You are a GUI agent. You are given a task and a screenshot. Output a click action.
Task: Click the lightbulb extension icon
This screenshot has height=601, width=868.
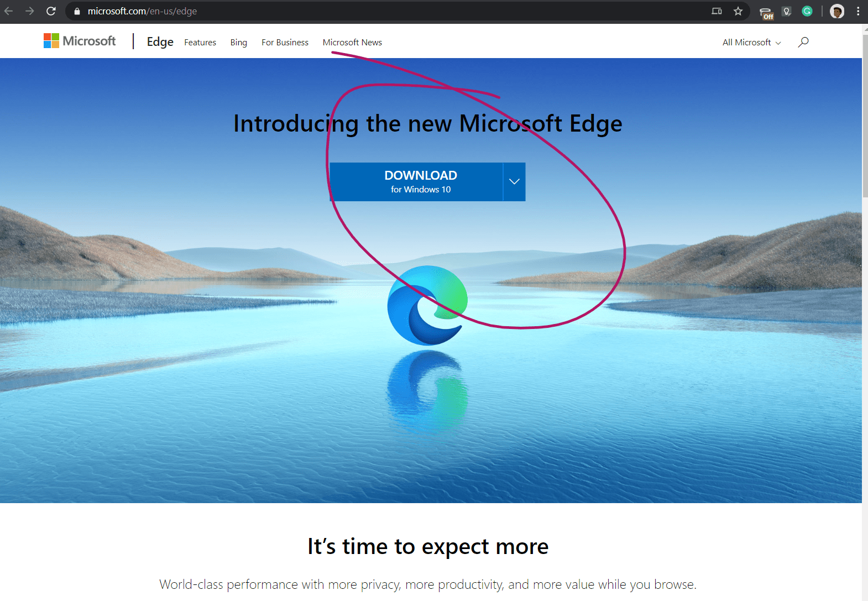[x=786, y=11]
